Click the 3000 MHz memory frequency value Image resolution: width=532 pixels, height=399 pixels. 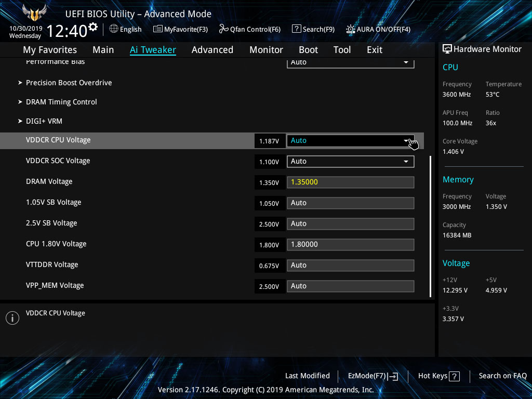[456, 207]
